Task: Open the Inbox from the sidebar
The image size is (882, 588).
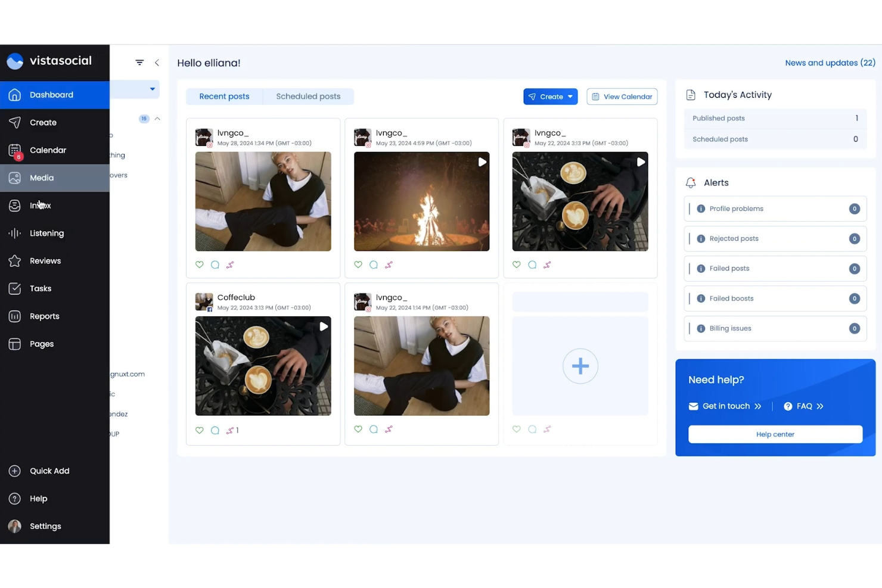Action: pos(14,205)
